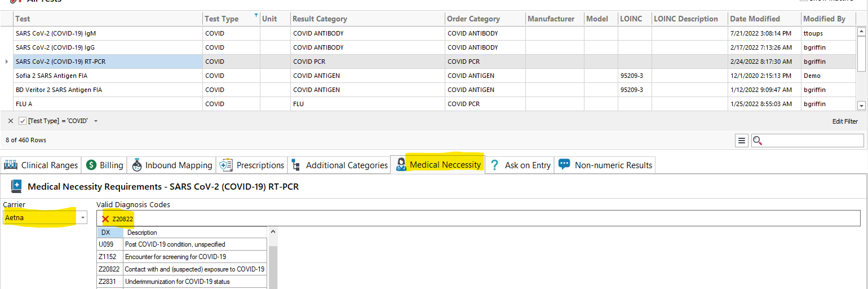This screenshot has height=289, width=868.
Task: Select the Medical Neccessity tab
Action: (x=438, y=165)
